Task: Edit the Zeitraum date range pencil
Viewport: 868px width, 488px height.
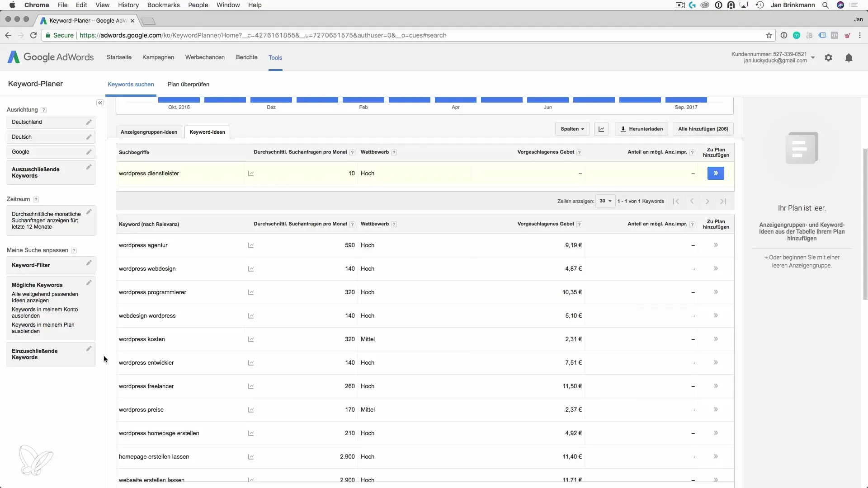Action: (x=89, y=211)
